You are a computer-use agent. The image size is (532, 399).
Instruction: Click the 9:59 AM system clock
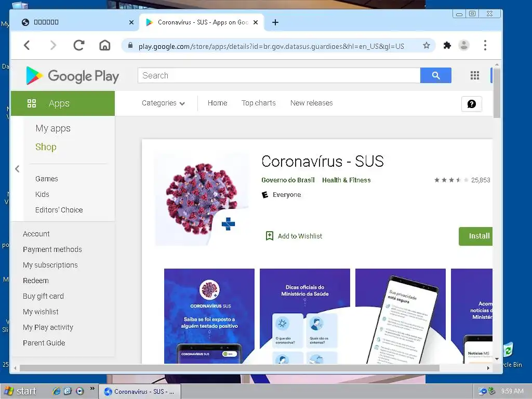(512, 391)
